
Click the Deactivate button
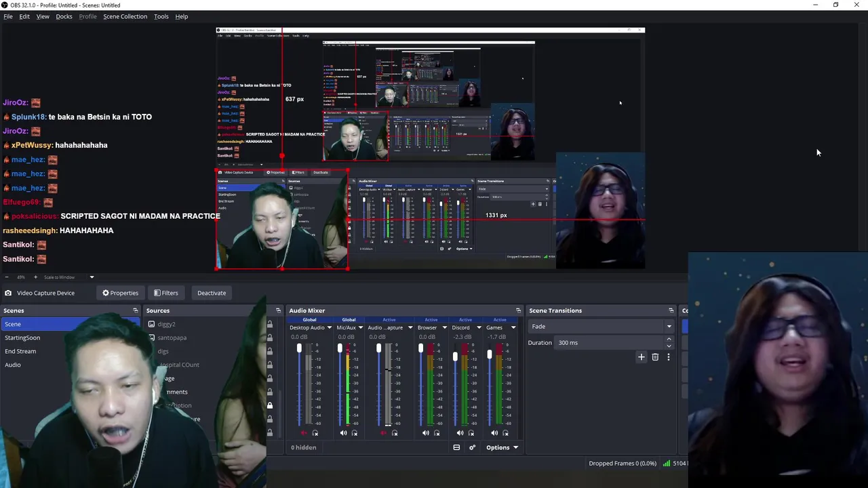(212, 293)
